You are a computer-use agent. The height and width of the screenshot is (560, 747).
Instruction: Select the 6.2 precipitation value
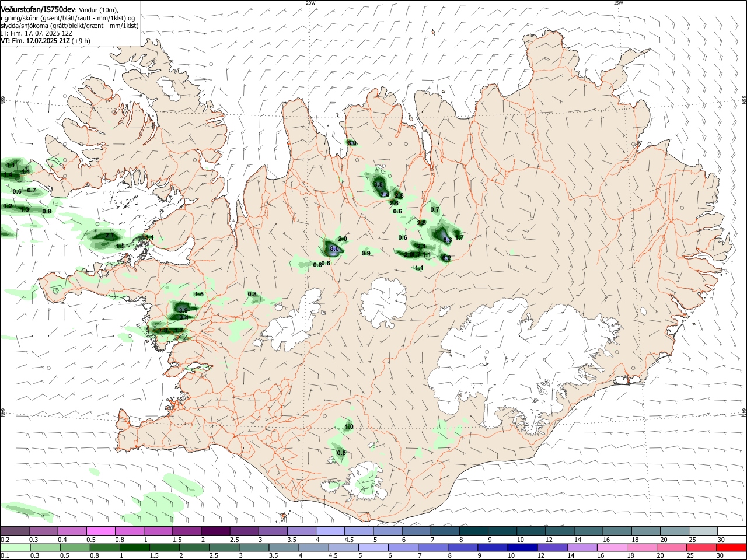446,258
